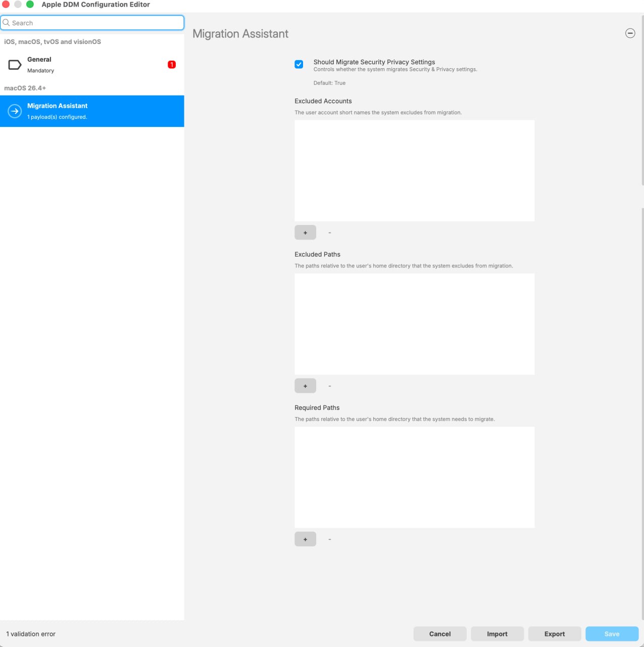Click the 'Required Paths' label
Viewport: 644px width, 647px height.
317,407
